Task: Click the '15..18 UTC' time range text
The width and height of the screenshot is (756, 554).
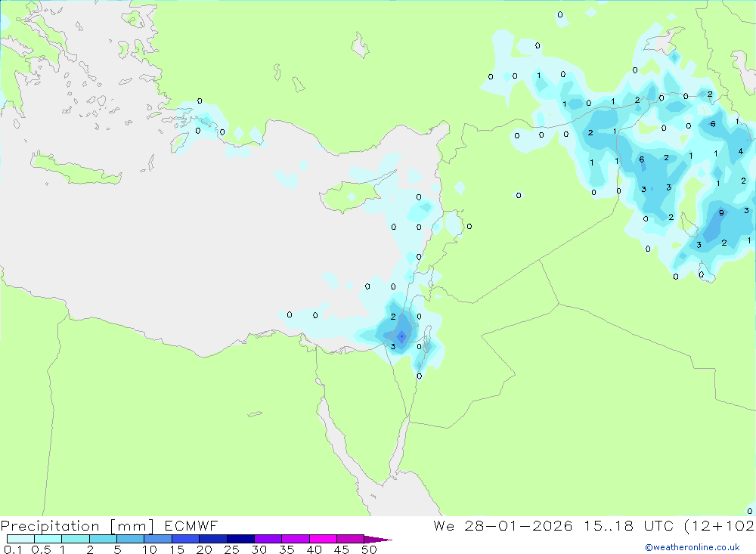Action: (x=628, y=526)
